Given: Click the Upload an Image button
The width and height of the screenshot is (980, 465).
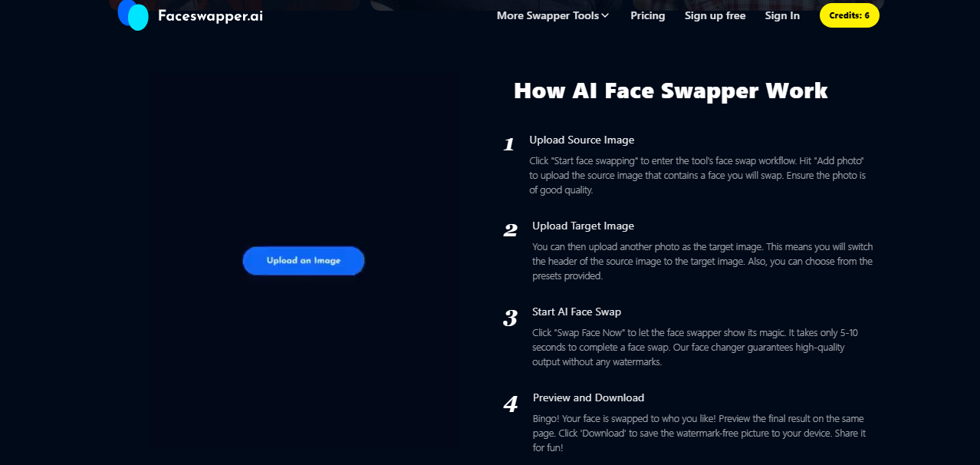Looking at the screenshot, I should tap(303, 260).
